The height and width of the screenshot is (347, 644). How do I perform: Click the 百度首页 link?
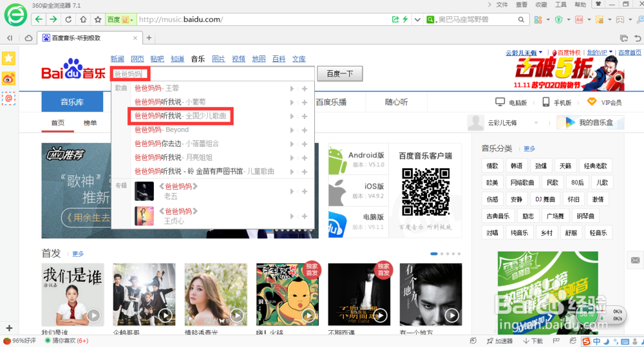(x=630, y=53)
